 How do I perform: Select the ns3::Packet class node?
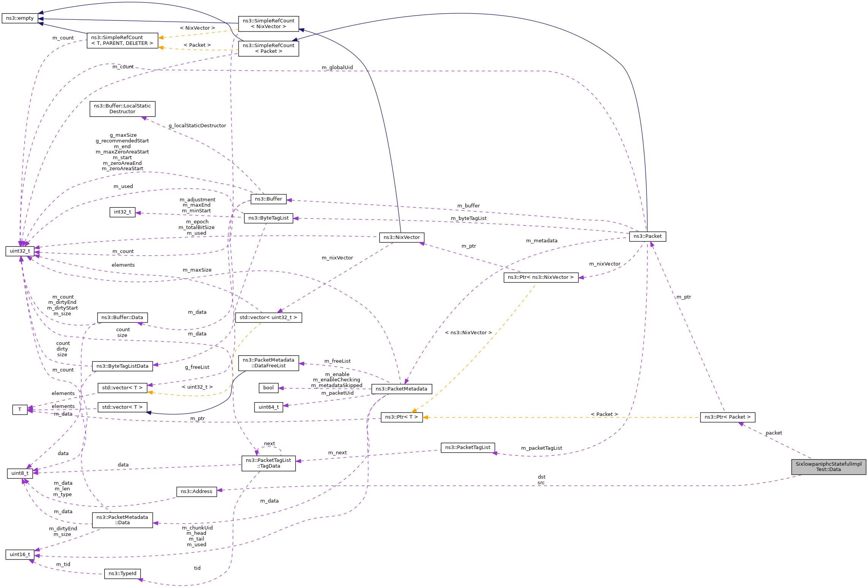point(648,236)
